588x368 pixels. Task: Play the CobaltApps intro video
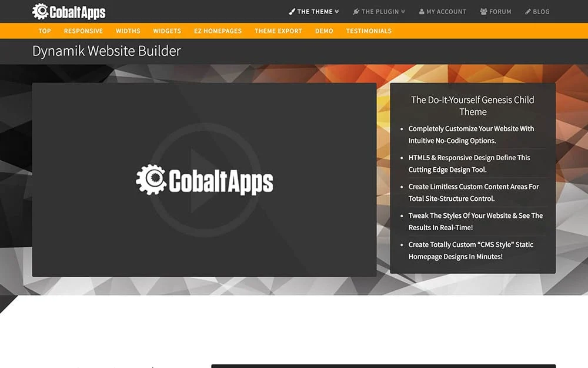[x=204, y=180]
